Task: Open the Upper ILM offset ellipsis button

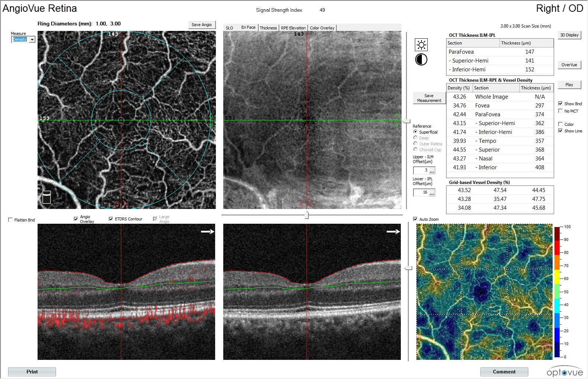Action: pos(432,170)
